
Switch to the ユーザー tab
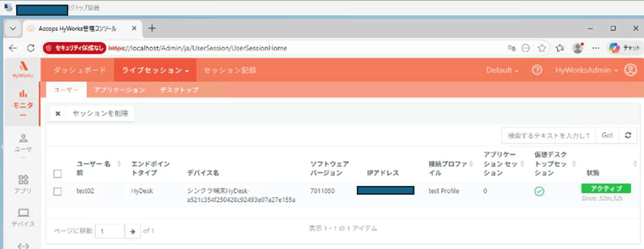pyautogui.click(x=66, y=90)
